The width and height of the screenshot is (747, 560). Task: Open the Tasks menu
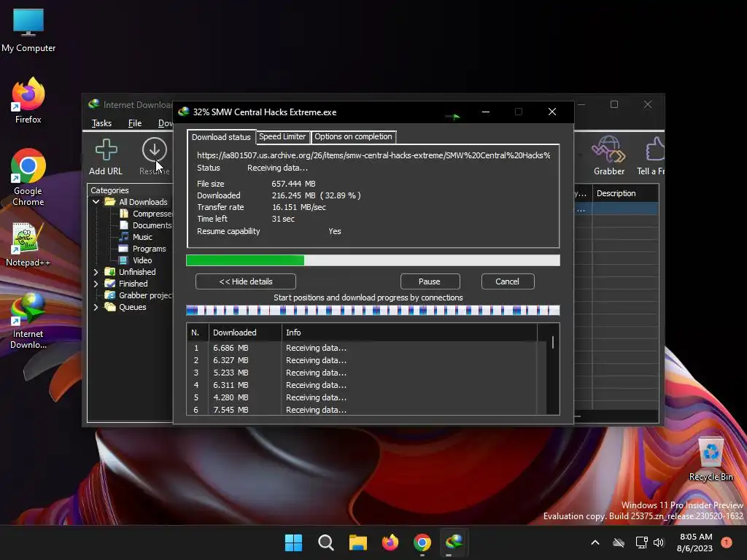101,123
